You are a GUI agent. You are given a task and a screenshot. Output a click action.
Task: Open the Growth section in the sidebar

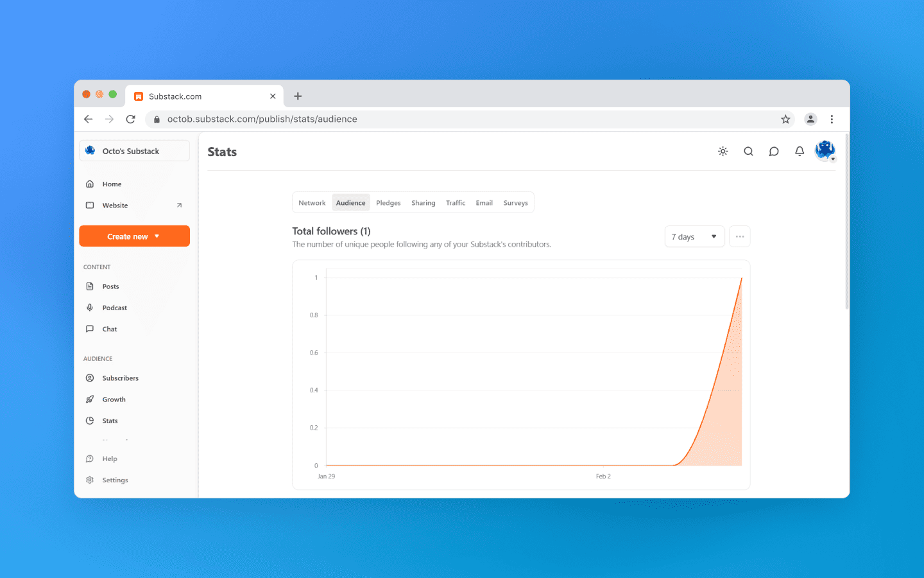coord(114,399)
